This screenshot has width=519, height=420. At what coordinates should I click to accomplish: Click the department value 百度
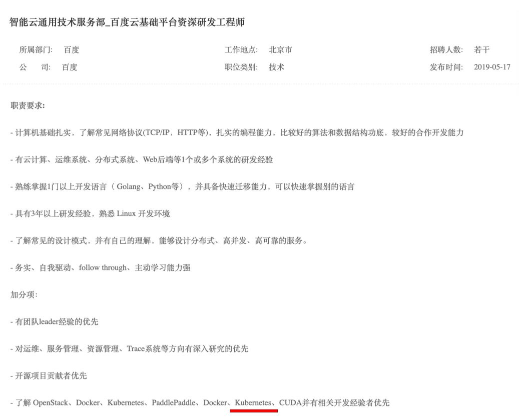(x=72, y=50)
